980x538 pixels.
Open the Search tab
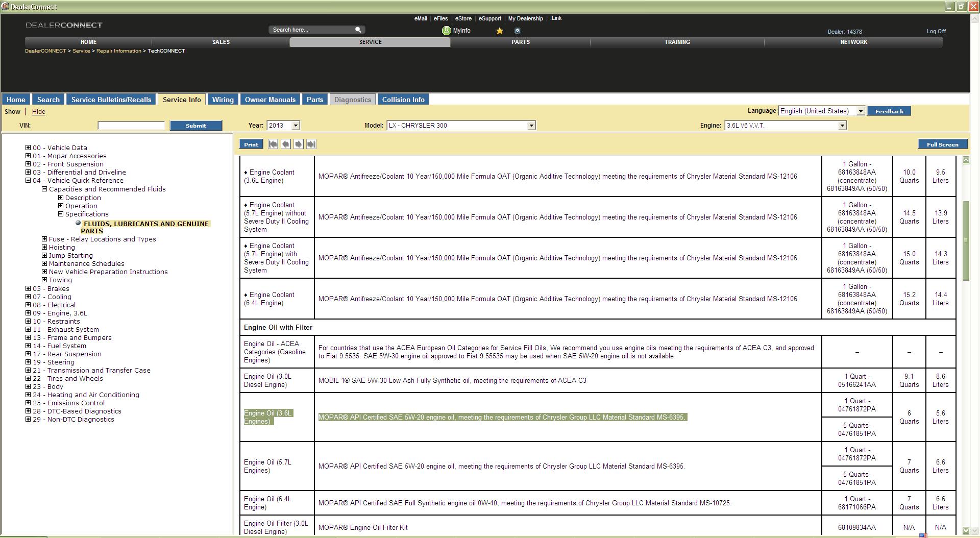48,100
